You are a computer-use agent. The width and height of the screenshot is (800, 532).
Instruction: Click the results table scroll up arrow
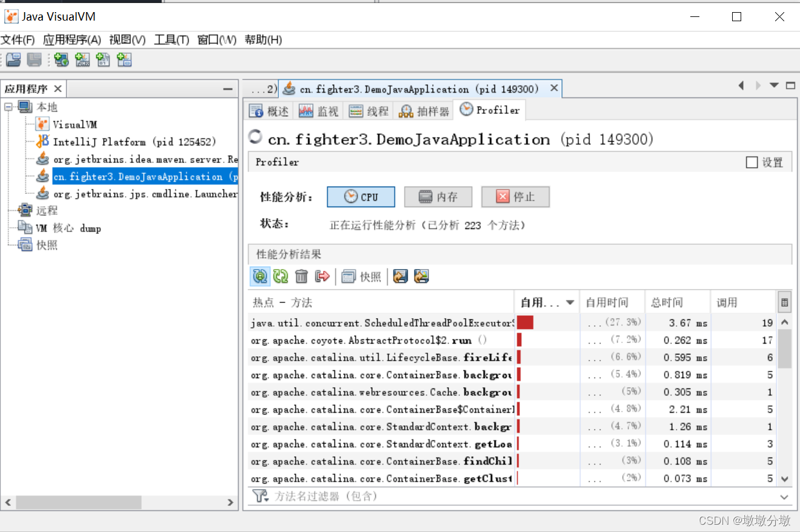click(784, 322)
